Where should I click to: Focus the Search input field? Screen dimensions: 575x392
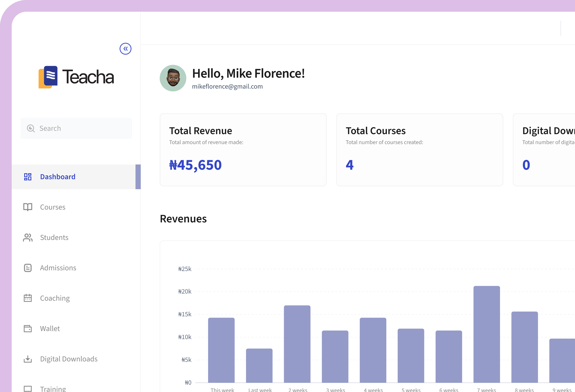coord(76,128)
